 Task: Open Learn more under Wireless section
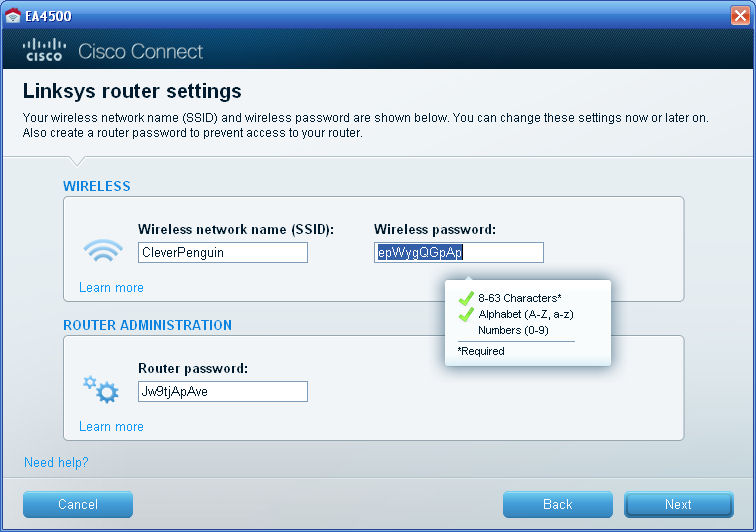pyautogui.click(x=111, y=287)
